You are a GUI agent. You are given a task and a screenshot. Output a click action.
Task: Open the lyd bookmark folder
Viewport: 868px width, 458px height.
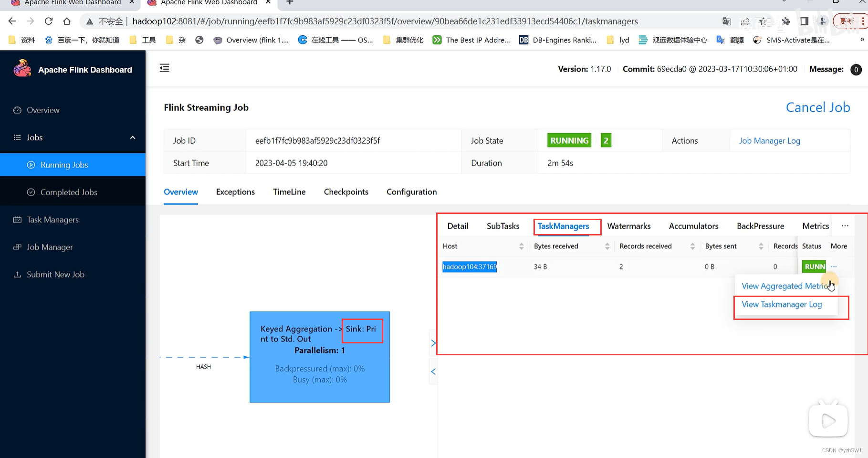(618, 40)
